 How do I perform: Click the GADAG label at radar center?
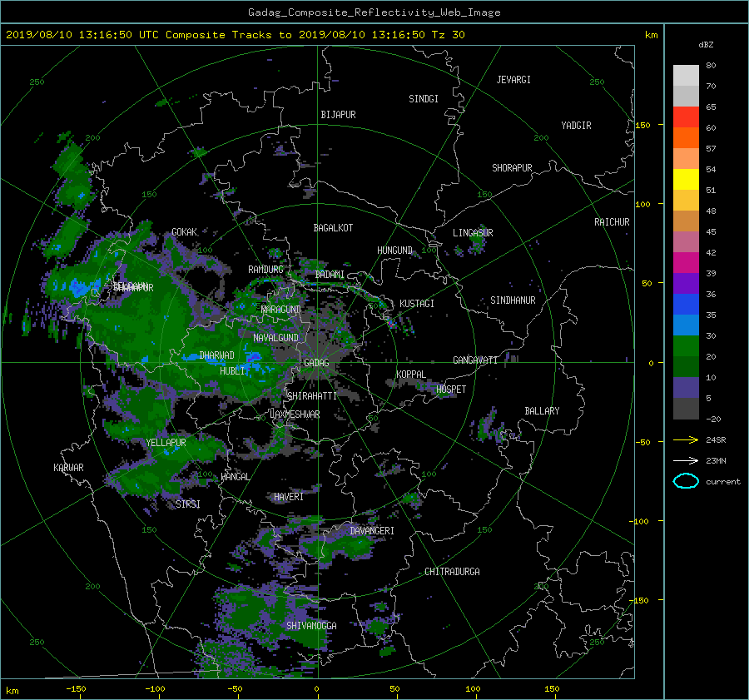click(x=316, y=363)
